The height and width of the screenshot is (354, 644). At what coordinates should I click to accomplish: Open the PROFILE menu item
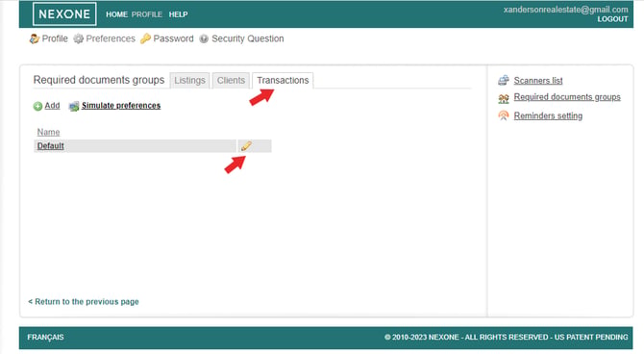point(147,14)
